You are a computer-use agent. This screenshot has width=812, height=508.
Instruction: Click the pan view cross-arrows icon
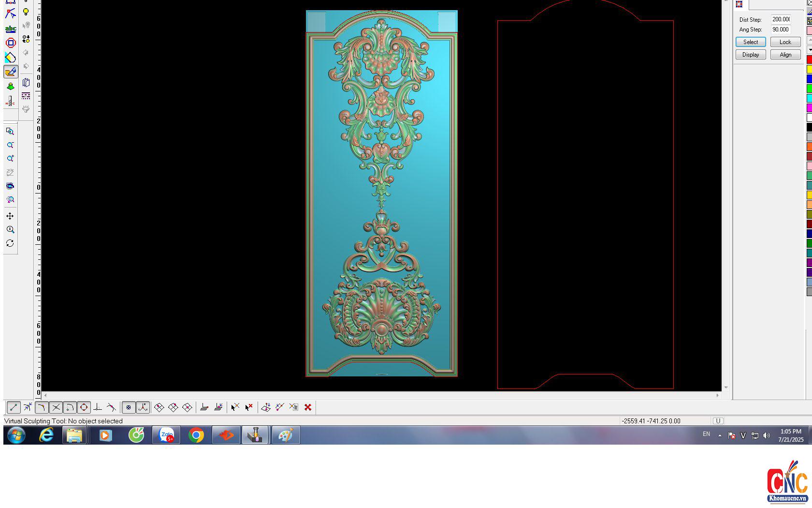[x=10, y=216]
